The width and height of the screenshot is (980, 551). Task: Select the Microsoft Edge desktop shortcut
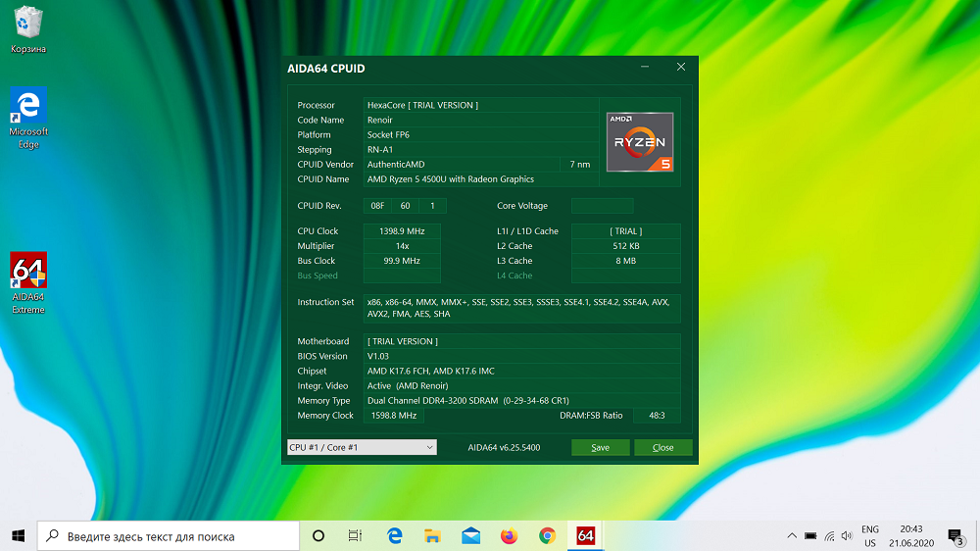[x=28, y=119]
